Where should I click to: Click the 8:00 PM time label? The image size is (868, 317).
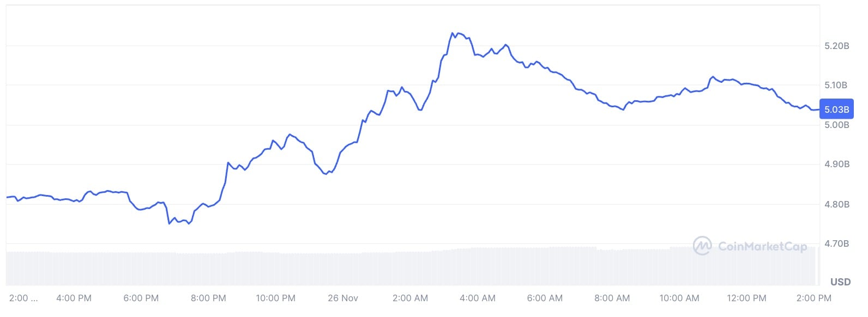click(208, 298)
